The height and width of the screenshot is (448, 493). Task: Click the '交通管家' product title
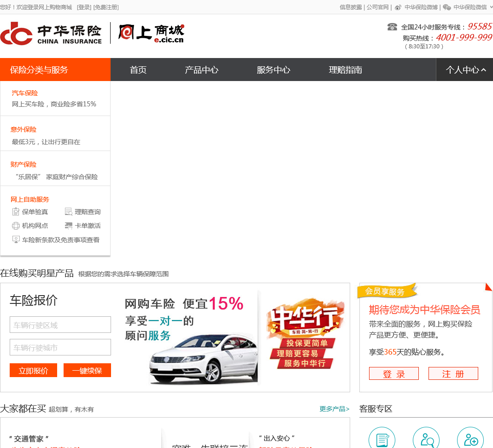(29, 439)
